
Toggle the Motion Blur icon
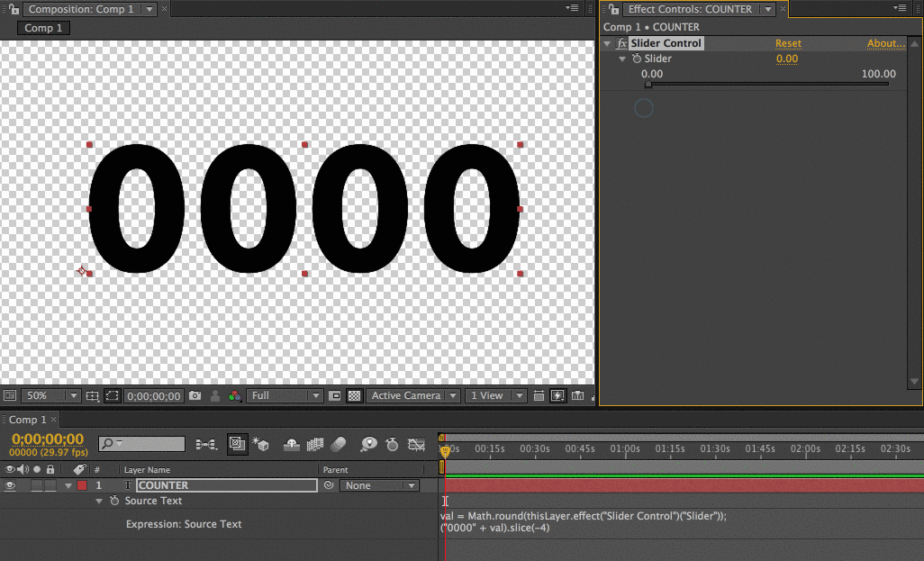(339, 444)
